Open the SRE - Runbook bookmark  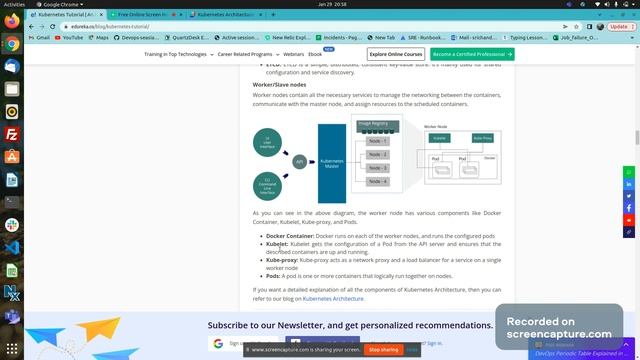click(x=423, y=38)
